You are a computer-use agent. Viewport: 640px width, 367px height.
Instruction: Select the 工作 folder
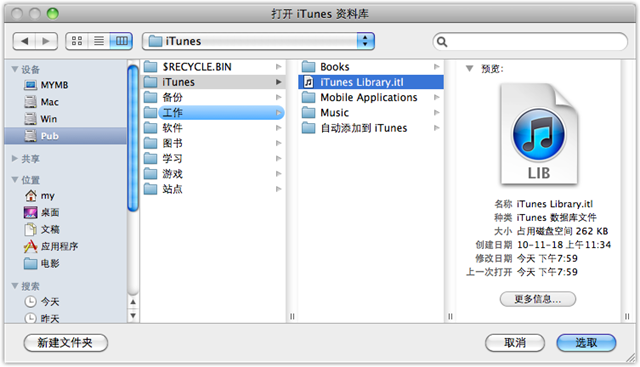(212, 113)
